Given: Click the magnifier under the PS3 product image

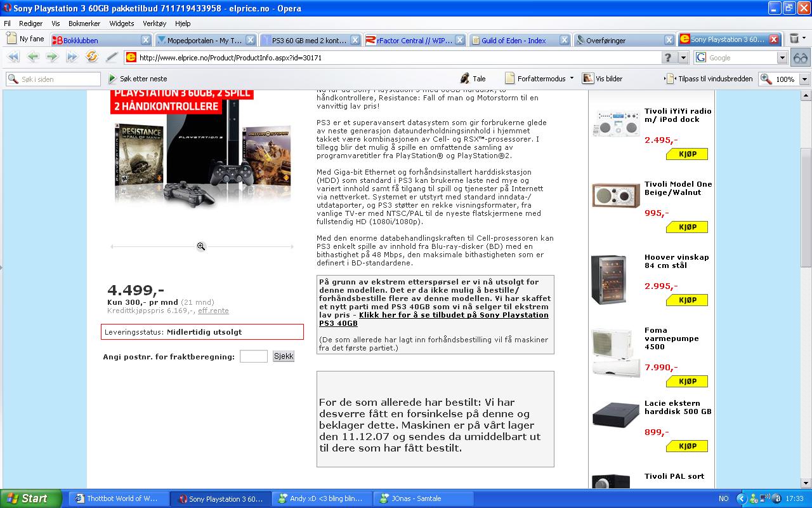Looking at the screenshot, I should click(201, 246).
